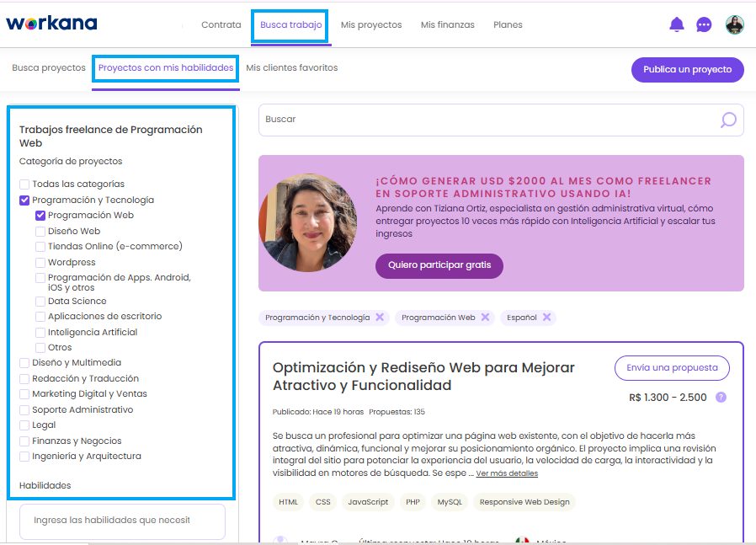The height and width of the screenshot is (545, 756).
Task: Open the Ver más detalles link
Action: [x=507, y=473]
